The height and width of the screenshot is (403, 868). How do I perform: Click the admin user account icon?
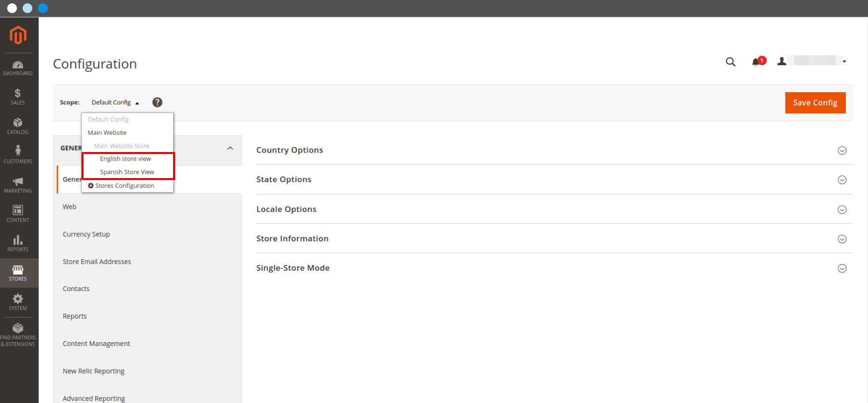point(782,61)
